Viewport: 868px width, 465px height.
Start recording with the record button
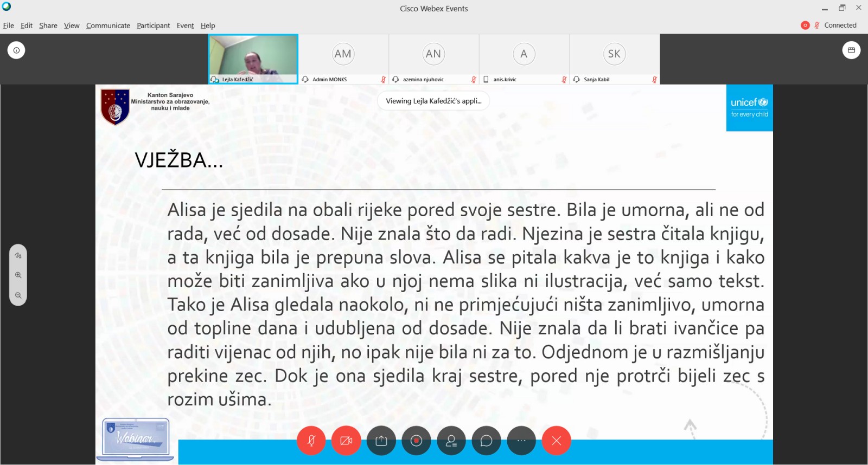[416, 441]
